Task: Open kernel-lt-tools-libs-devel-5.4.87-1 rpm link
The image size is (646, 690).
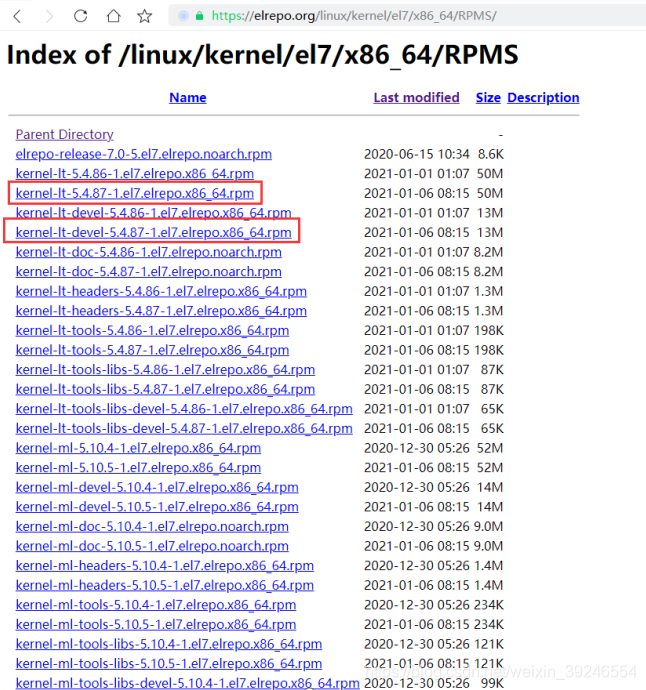Action: click(184, 428)
